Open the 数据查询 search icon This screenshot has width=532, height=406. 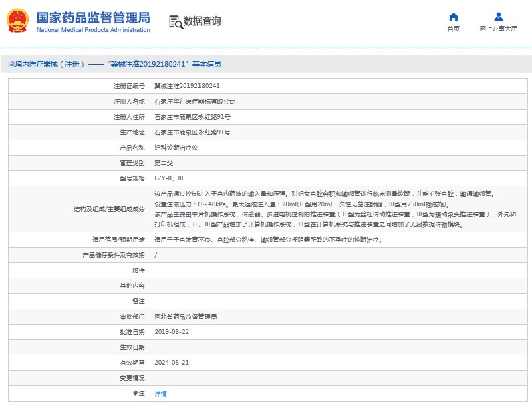pyautogui.click(x=176, y=22)
